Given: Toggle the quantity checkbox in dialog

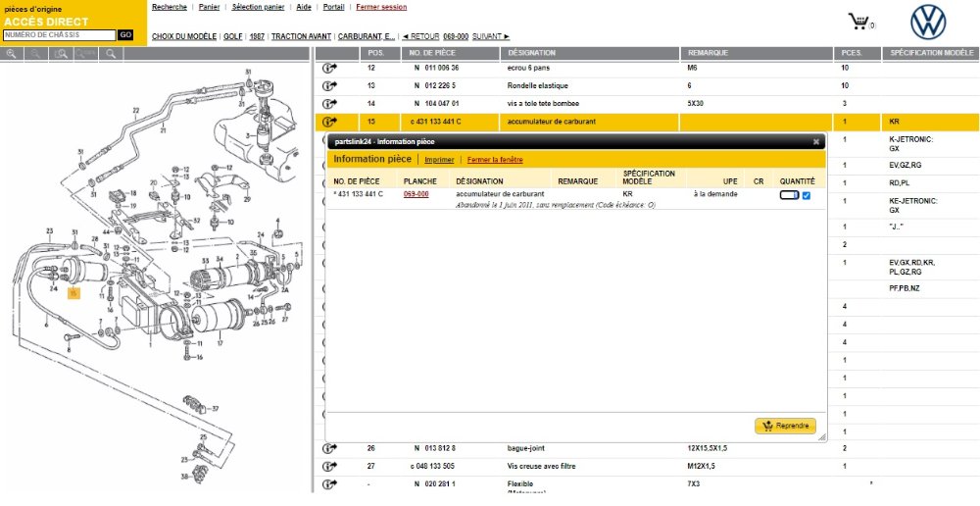Looking at the screenshot, I should [x=807, y=195].
